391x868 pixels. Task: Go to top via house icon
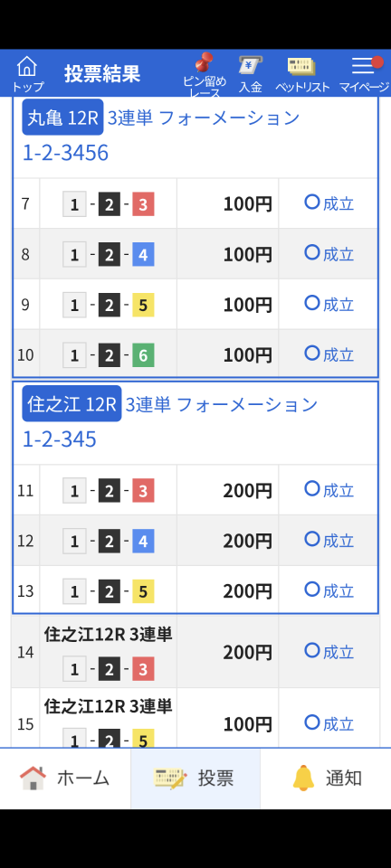(26, 66)
